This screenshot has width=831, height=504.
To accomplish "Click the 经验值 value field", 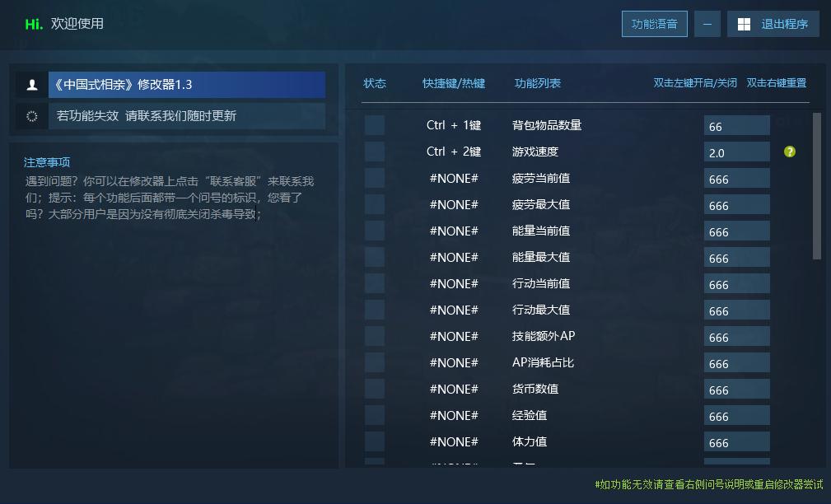I will pos(736,415).
